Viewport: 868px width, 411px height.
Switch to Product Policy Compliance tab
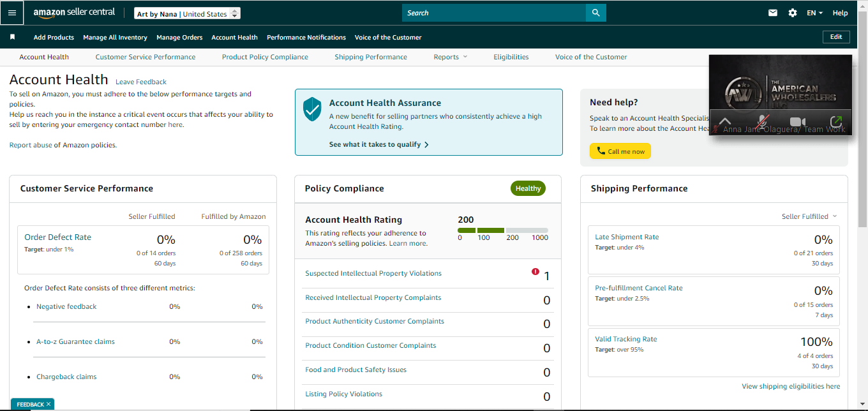(x=265, y=57)
